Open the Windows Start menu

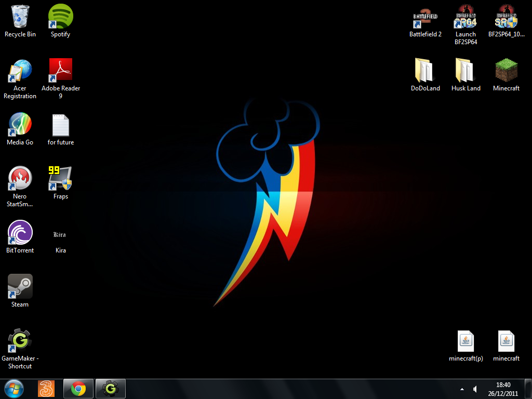pyautogui.click(x=14, y=389)
